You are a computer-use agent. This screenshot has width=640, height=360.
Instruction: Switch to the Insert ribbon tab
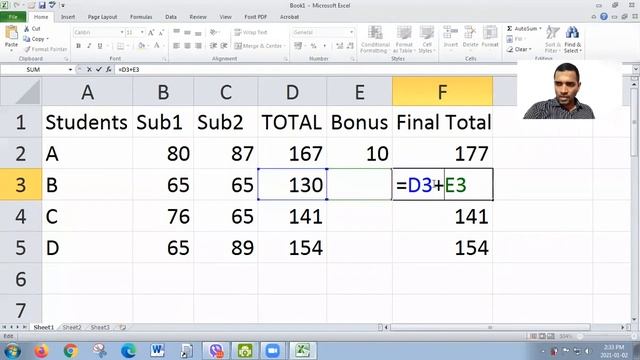pos(68,17)
